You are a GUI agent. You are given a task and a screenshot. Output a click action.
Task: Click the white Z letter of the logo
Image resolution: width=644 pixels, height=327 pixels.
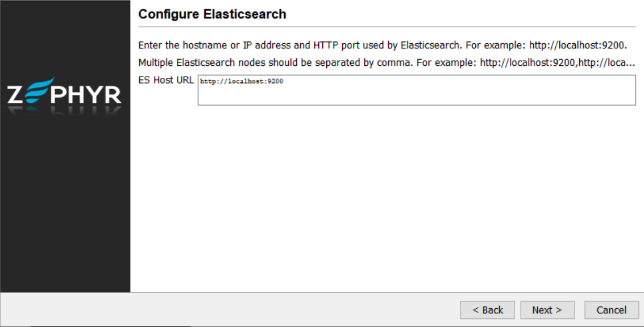[x=16, y=94]
